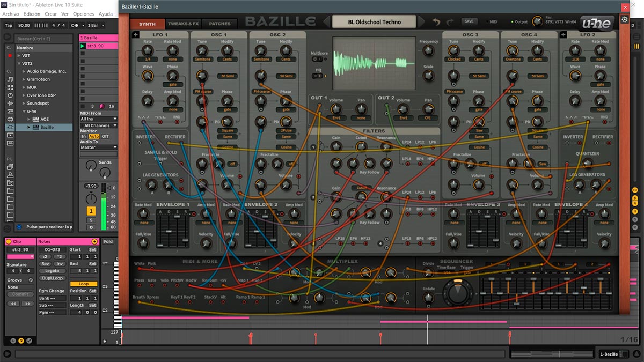Screen dimensions: 644x362
Task: Switch to the TWEAKS & FX tab
Action: click(184, 24)
